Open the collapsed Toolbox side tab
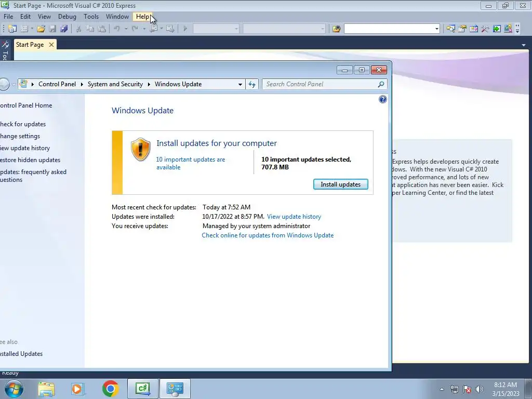The width and height of the screenshot is (532, 399). click(x=5, y=51)
